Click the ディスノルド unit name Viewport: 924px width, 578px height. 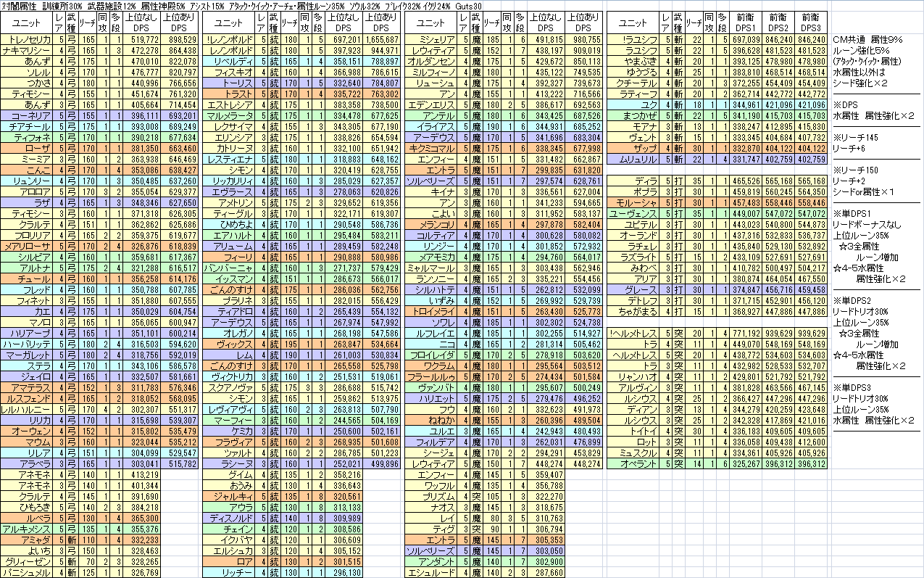(230, 517)
